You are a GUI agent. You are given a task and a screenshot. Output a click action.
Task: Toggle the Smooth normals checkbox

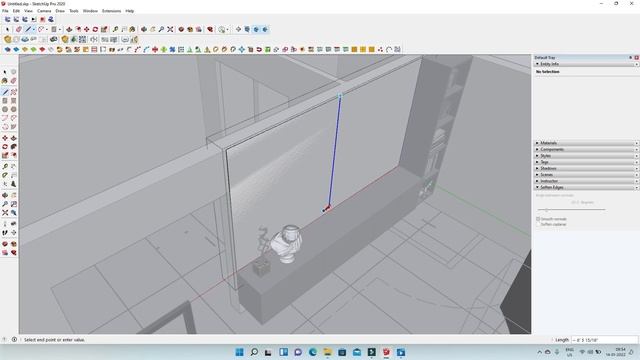[538, 219]
